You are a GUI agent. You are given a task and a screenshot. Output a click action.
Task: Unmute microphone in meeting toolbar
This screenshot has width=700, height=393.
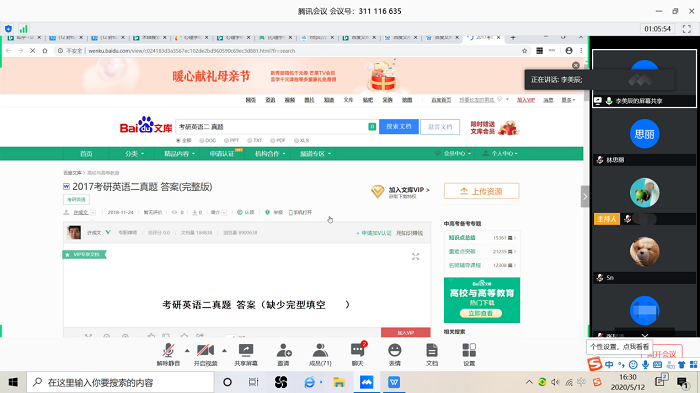point(168,355)
